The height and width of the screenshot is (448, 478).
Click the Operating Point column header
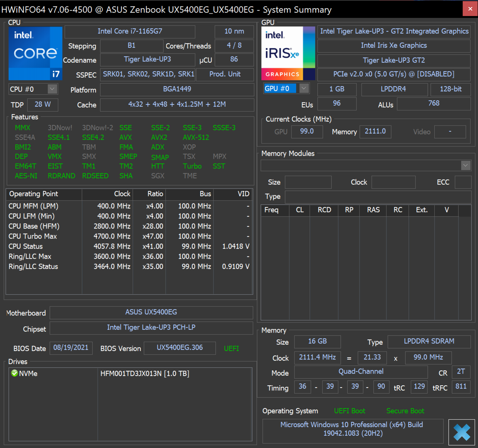[x=44, y=194]
